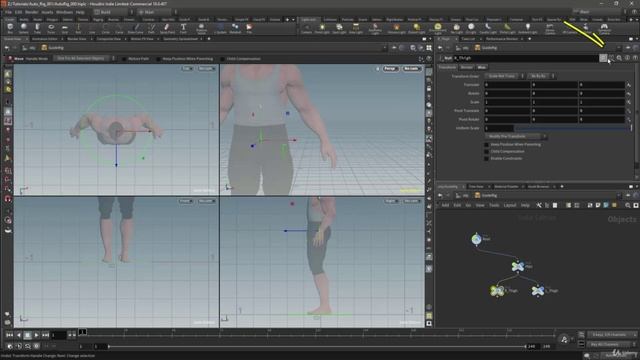The width and height of the screenshot is (640, 360).
Task: Select the Metaball shelf tool
Action: [x=235, y=28]
